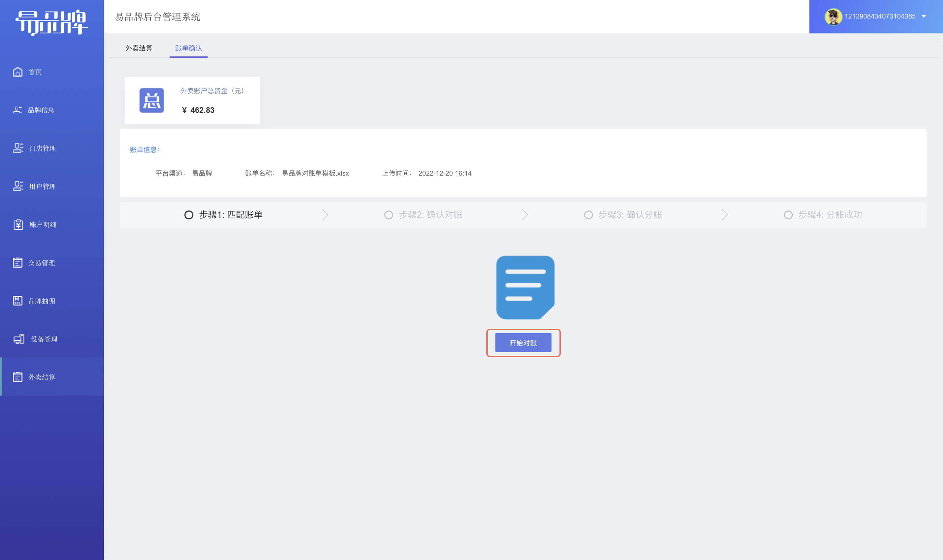943x560 pixels.
Task: Click the 首页 home icon in sidebar
Action: 18,72
